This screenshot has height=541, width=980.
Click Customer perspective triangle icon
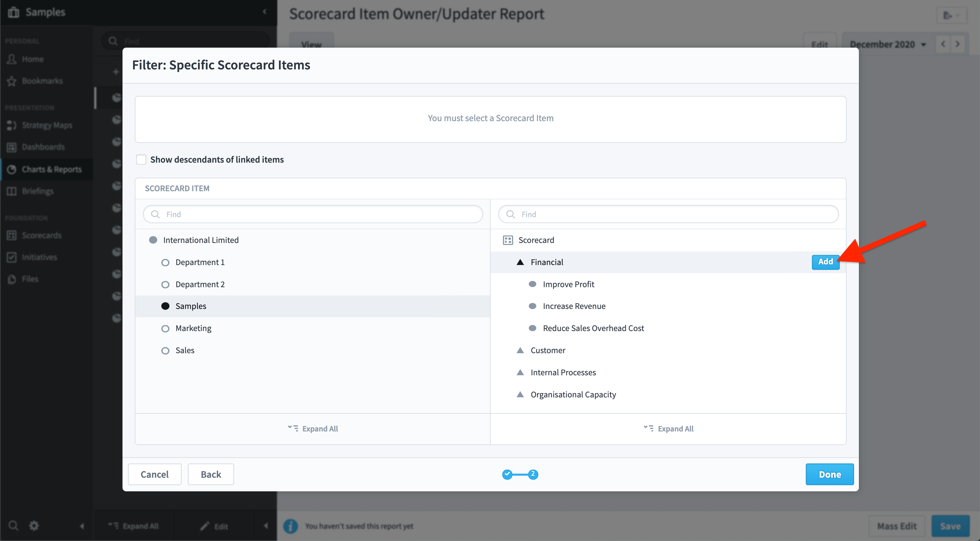(520, 350)
